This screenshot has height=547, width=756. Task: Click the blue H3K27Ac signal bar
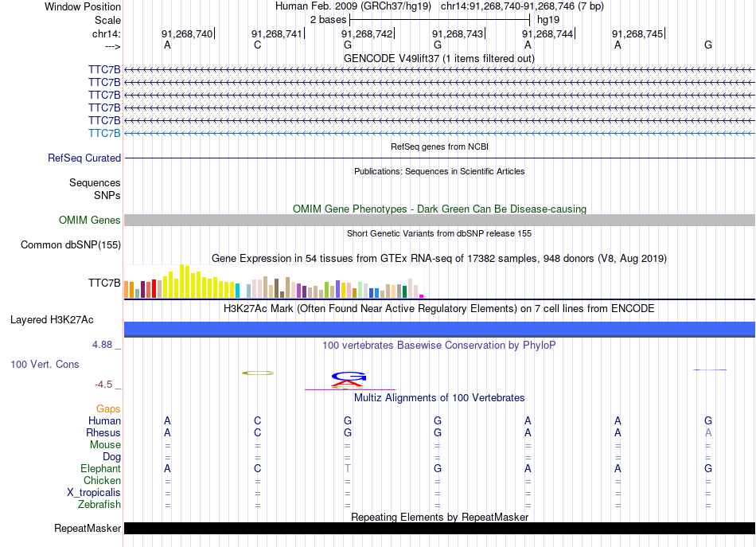[439, 329]
